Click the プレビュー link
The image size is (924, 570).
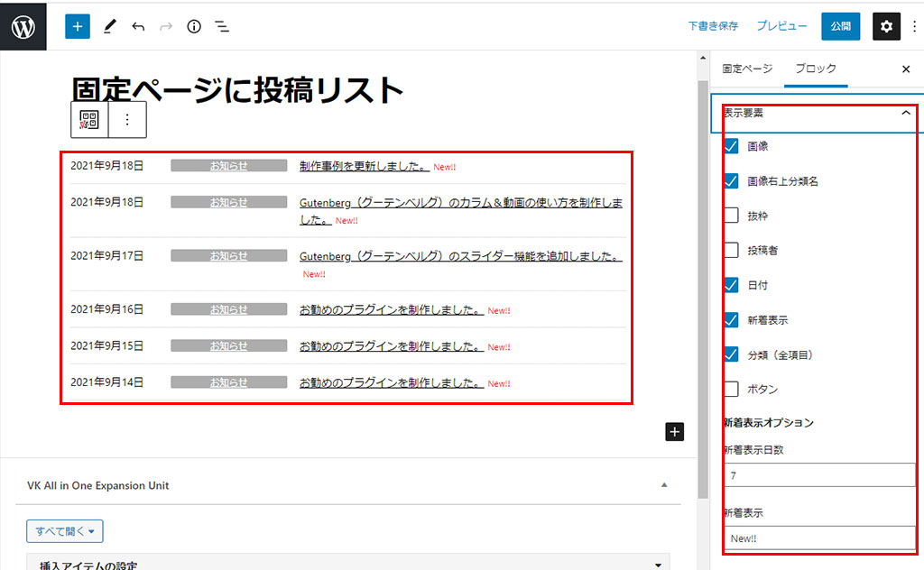(x=781, y=26)
